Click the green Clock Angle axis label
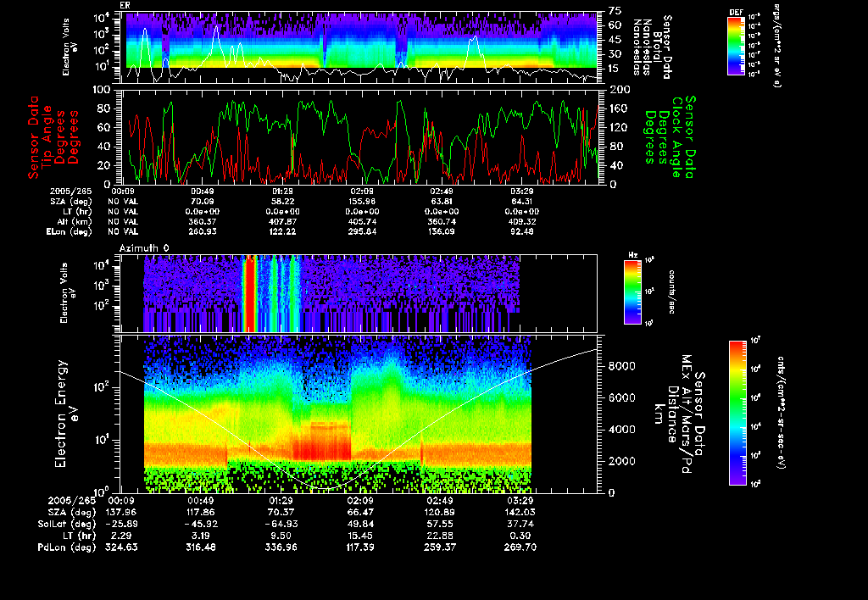The height and width of the screenshot is (600, 868). 670,136
